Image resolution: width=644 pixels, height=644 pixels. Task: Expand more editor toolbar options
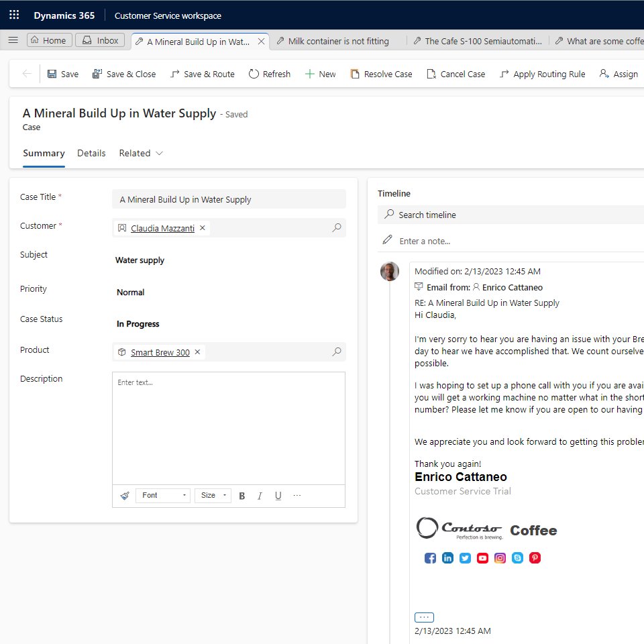297,496
